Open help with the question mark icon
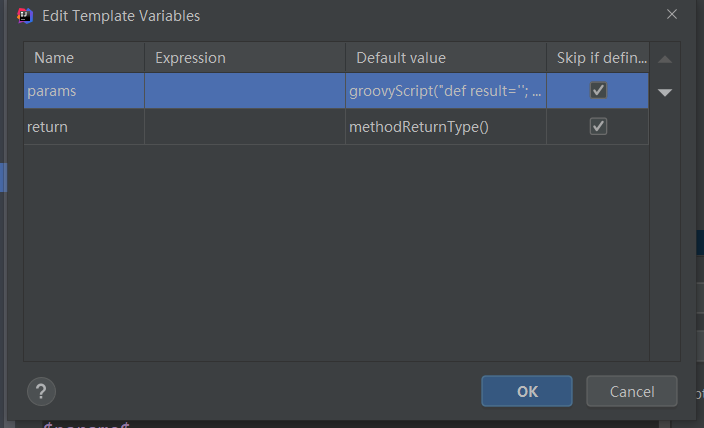 pyautogui.click(x=41, y=392)
